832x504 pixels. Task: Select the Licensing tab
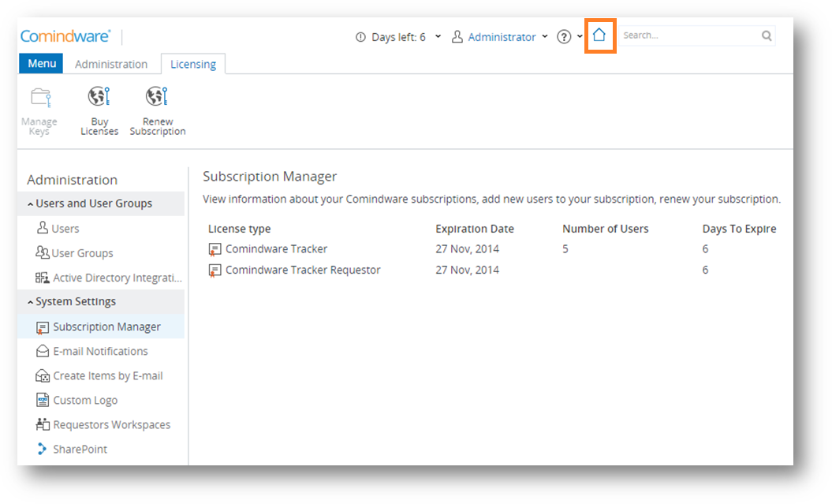[x=193, y=64]
